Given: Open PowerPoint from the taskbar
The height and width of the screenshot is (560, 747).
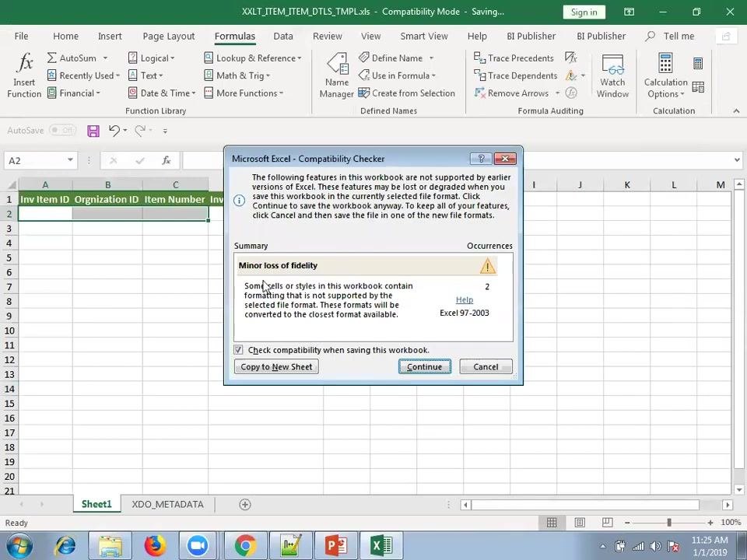Looking at the screenshot, I should [336, 545].
